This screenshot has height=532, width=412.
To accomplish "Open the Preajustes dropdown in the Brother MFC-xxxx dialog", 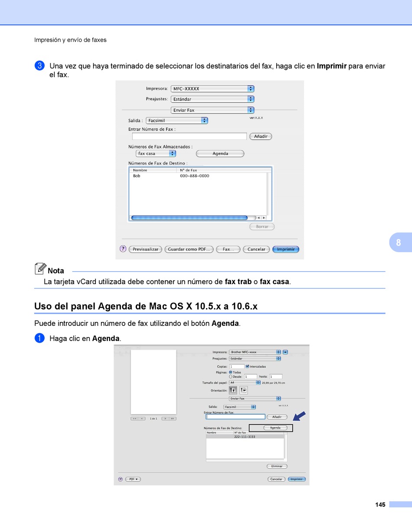I will tap(255, 358).
